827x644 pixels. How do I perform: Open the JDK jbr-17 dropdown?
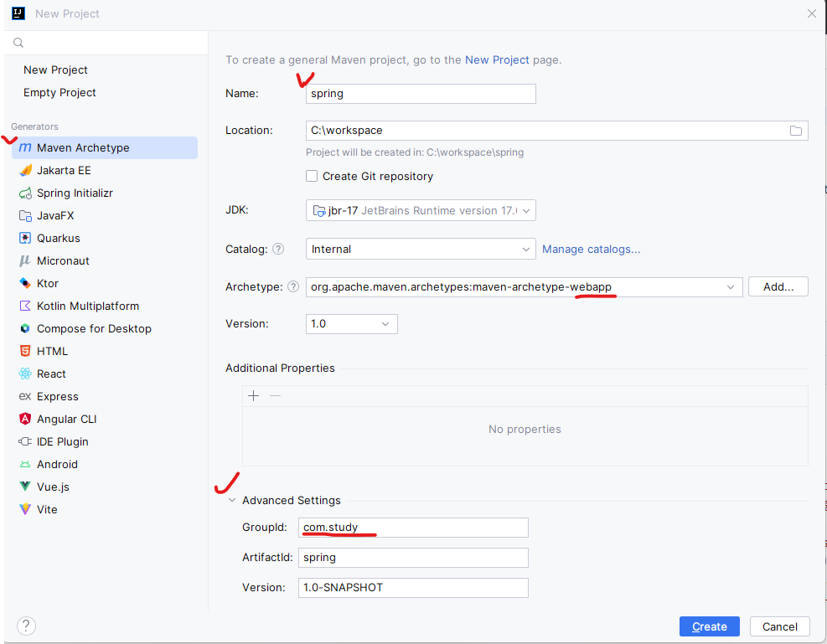[x=421, y=210]
